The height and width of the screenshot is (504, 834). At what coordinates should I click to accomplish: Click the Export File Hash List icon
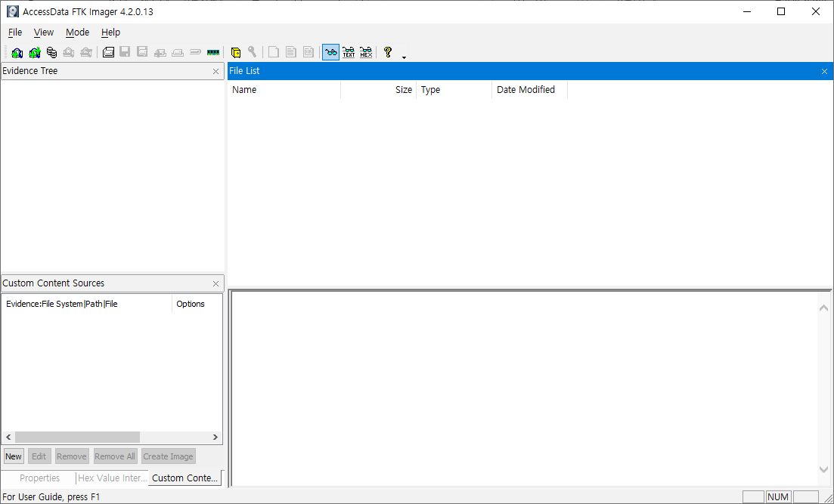(290, 52)
